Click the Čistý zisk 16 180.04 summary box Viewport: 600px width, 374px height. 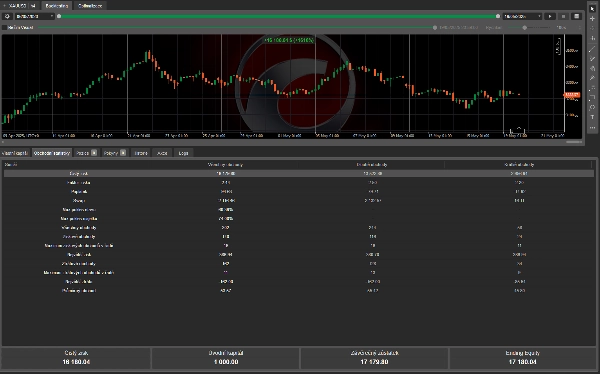[x=76, y=358]
